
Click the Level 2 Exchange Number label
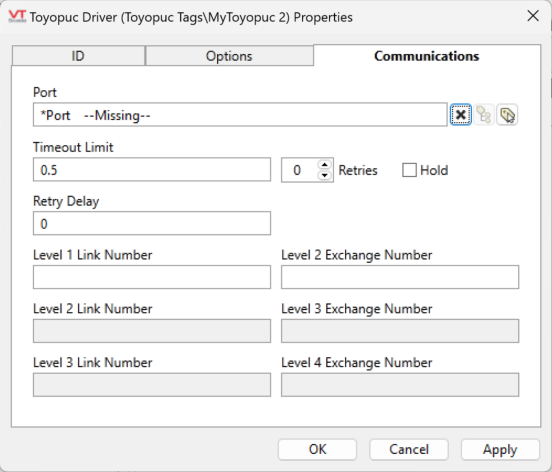(357, 255)
